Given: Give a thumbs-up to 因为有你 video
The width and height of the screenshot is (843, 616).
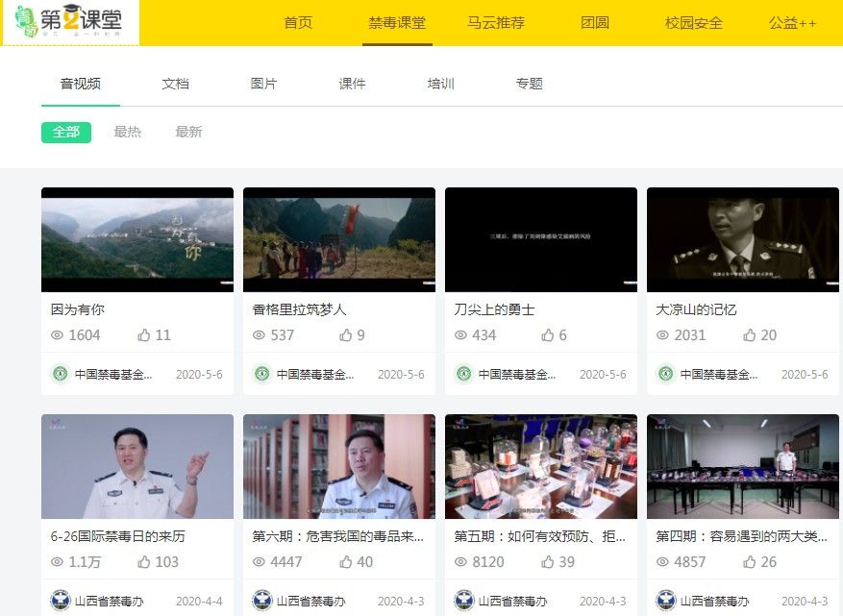Looking at the screenshot, I should 144,335.
